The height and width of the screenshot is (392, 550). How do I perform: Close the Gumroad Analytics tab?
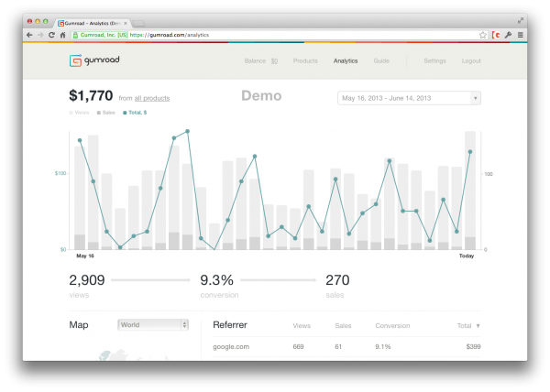(126, 23)
